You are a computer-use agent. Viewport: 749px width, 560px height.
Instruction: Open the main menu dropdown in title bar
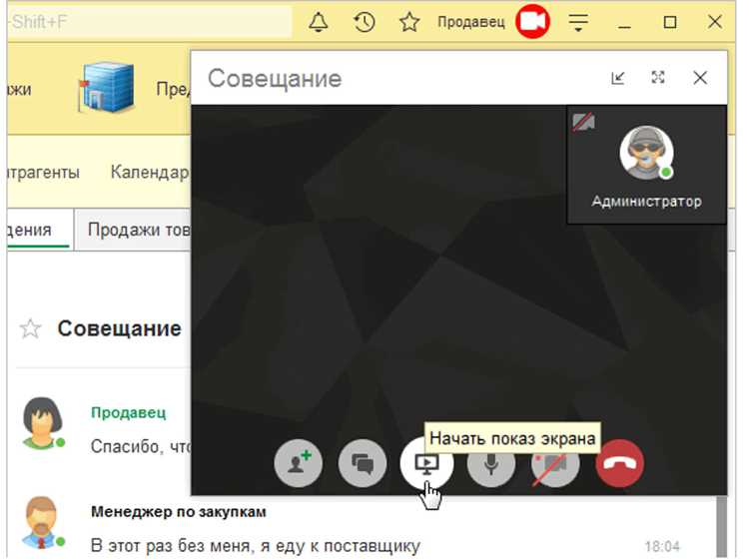click(x=578, y=22)
